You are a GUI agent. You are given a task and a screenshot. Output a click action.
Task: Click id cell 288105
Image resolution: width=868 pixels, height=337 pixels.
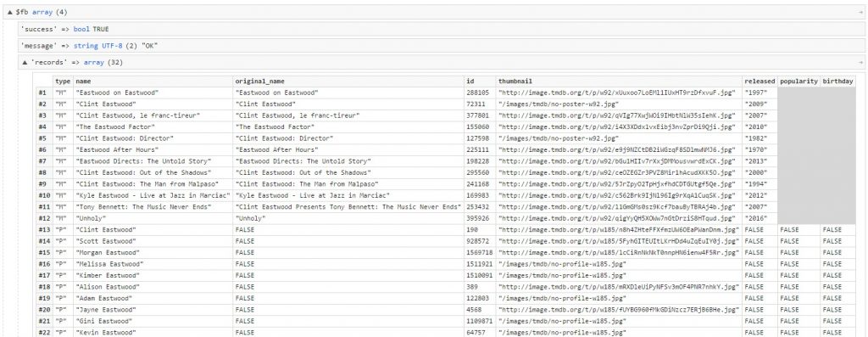pos(480,93)
